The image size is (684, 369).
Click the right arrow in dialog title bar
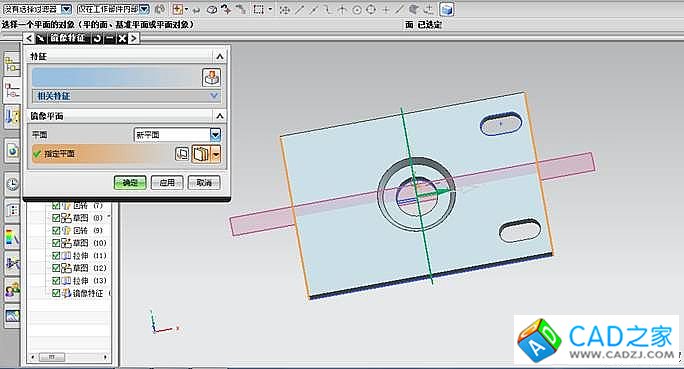pyautogui.click(x=133, y=38)
